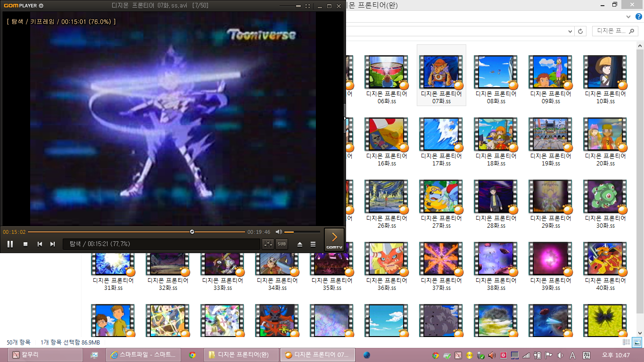This screenshot has width=644, height=362.
Task: Click the GOM Player logo
Action: 20,6
